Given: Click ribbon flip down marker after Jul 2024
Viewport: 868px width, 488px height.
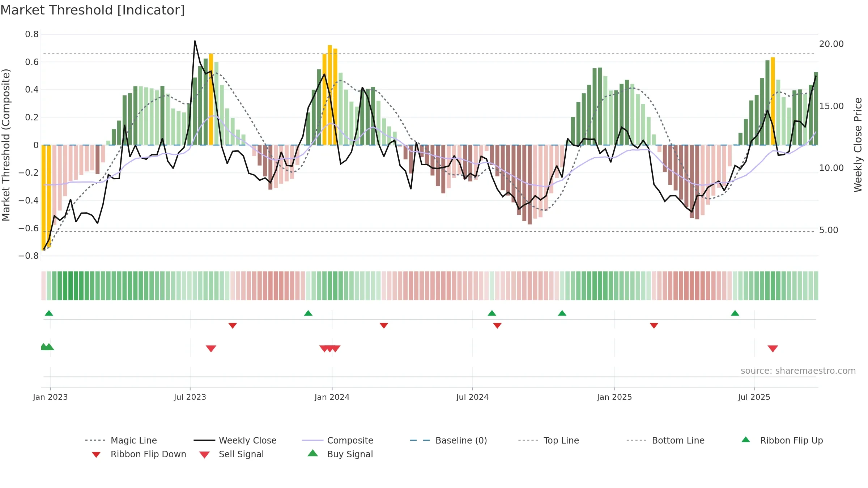Looking at the screenshot, I should click(x=497, y=326).
